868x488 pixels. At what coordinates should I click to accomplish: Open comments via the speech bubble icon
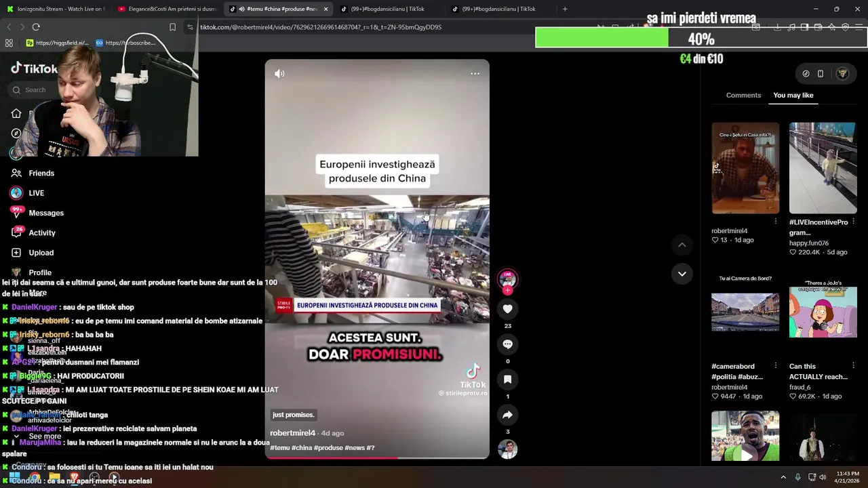click(507, 344)
